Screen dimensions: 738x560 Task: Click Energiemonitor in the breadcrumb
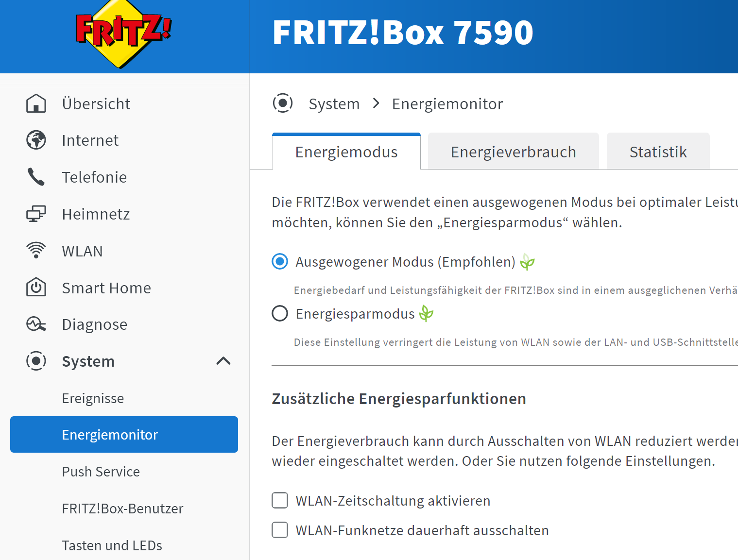[447, 104]
